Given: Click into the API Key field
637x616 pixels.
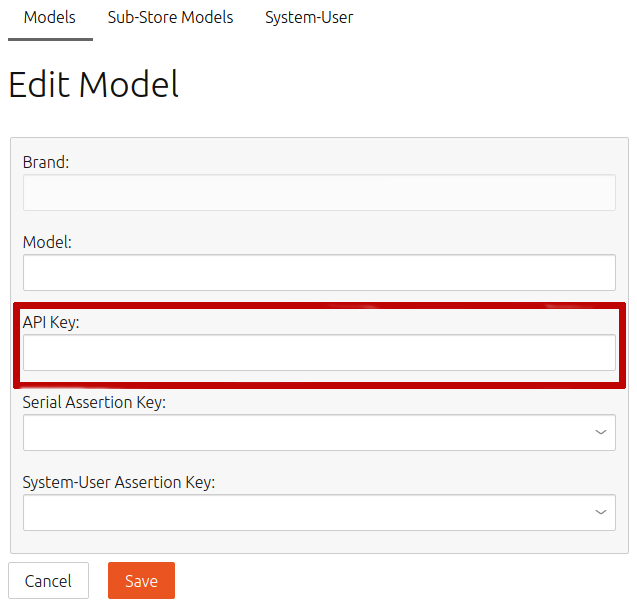Looking at the screenshot, I should (319, 353).
